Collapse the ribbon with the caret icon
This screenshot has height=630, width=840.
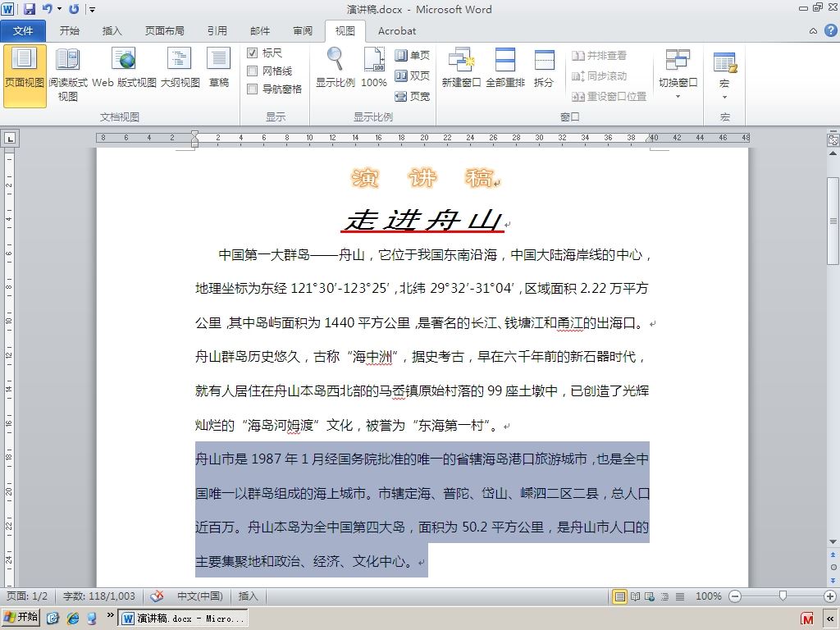[813, 31]
